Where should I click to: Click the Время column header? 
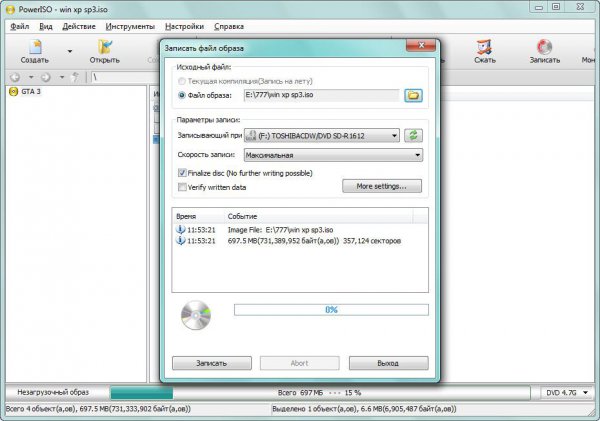pyautogui.click(x=198, y=216)
